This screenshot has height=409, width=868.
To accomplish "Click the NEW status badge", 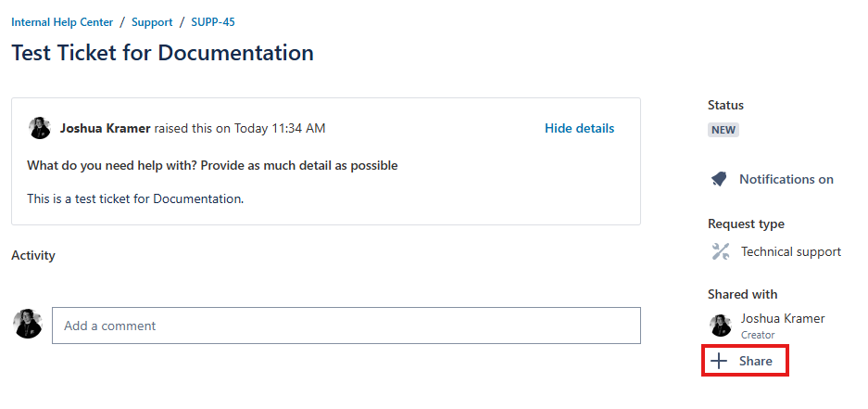I will [723, 130].
